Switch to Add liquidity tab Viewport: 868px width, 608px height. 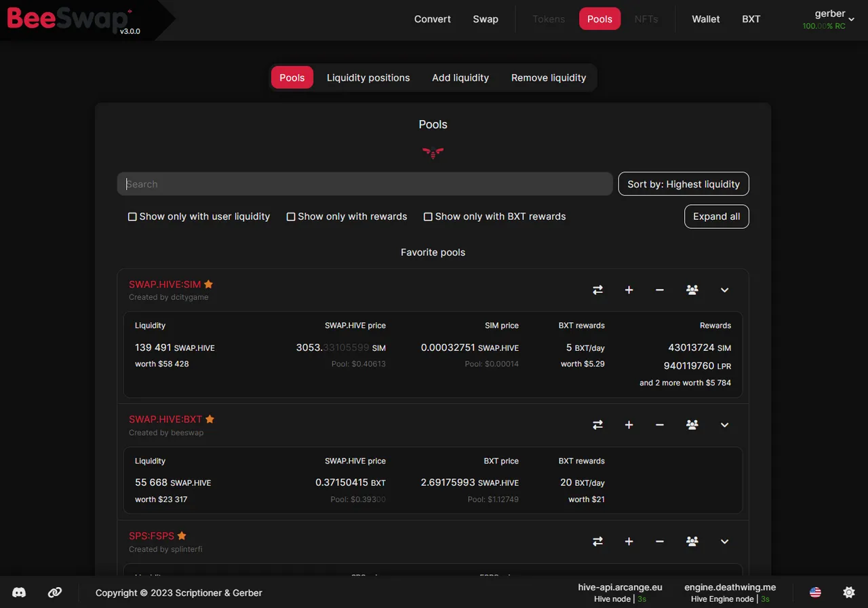pyautogui.click(x=460, y=77)
